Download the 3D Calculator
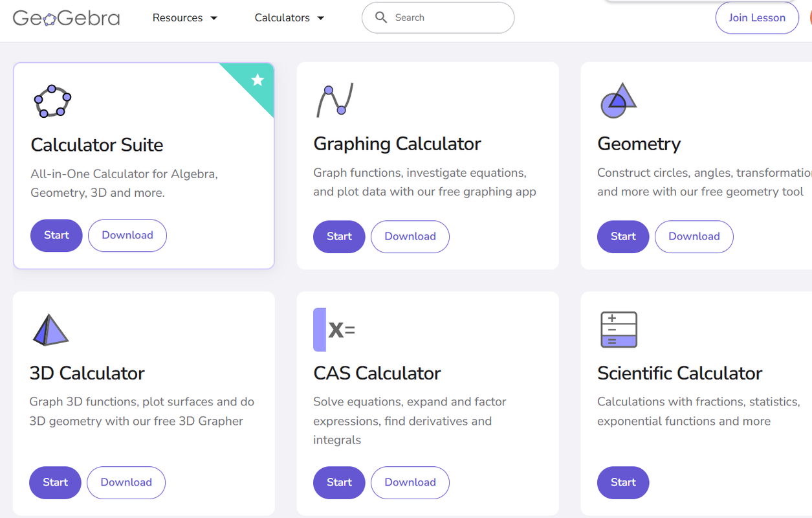This screenshot has height=518, width=812. pyautogui.click(x=126, y=482)
